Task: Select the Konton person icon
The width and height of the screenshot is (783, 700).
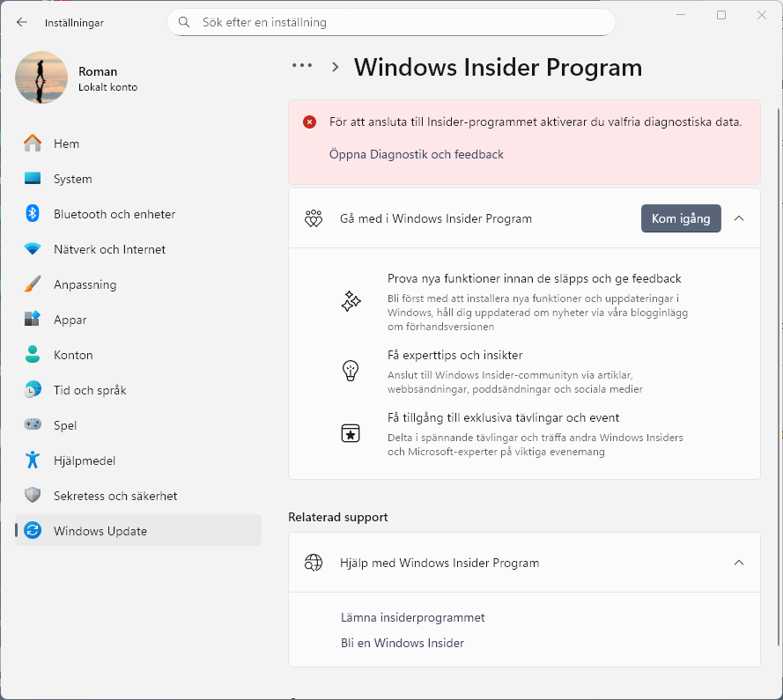Action: [33, 355]
